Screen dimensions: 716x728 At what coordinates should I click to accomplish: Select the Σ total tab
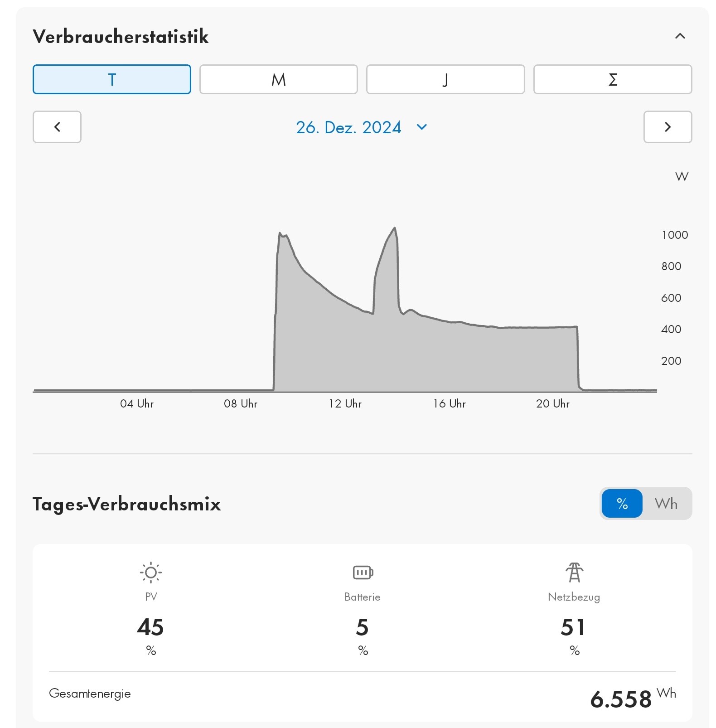[x=613, y=79]
